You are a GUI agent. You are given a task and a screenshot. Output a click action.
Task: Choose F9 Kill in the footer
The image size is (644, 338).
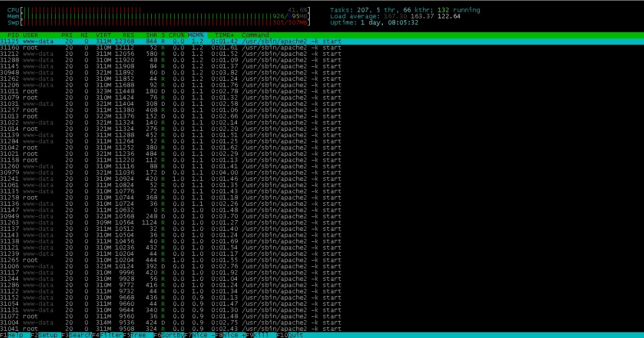(x=257, y=335)
